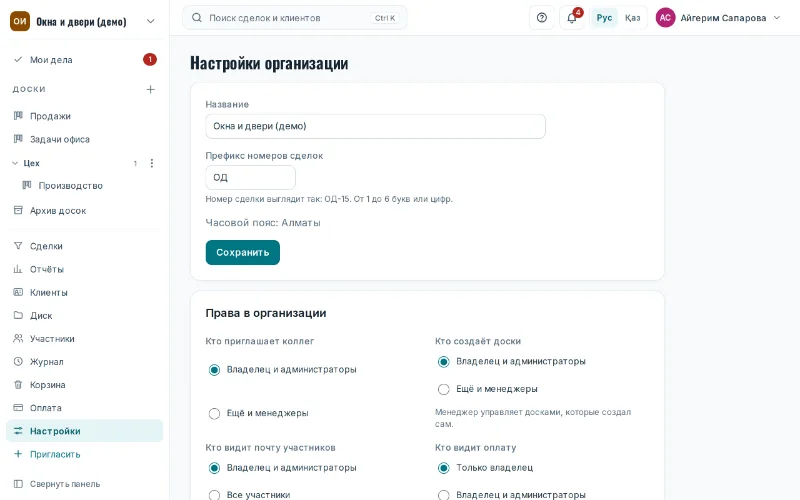The image size is (800, 500).
Task: Click the organization avatar logo
Action: (20, 21)
